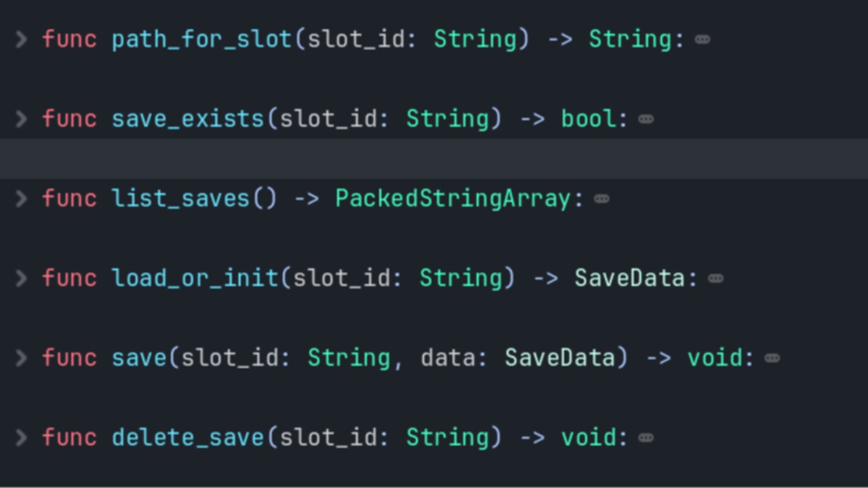Expand the folded path_for_slot function

click(x=21, y=39)
